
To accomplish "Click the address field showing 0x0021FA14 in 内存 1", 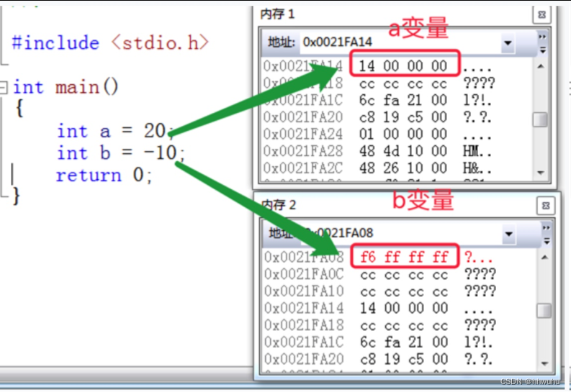I will tap(400, 42).
